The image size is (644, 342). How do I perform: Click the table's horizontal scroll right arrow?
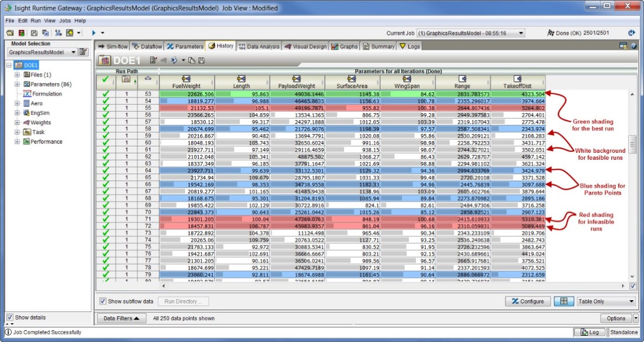point(623,286)
